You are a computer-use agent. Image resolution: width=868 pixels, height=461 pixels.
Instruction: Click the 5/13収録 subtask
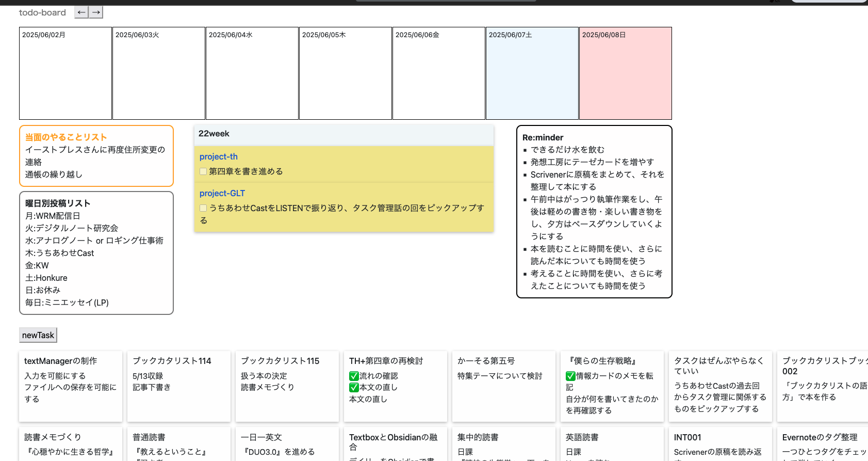tap(148, 376)
